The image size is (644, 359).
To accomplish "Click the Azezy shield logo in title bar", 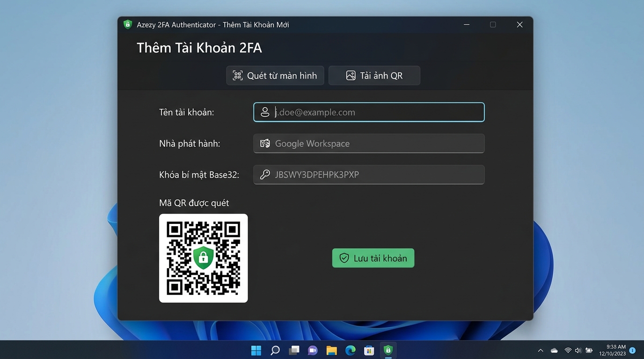I will pos(128,25).
